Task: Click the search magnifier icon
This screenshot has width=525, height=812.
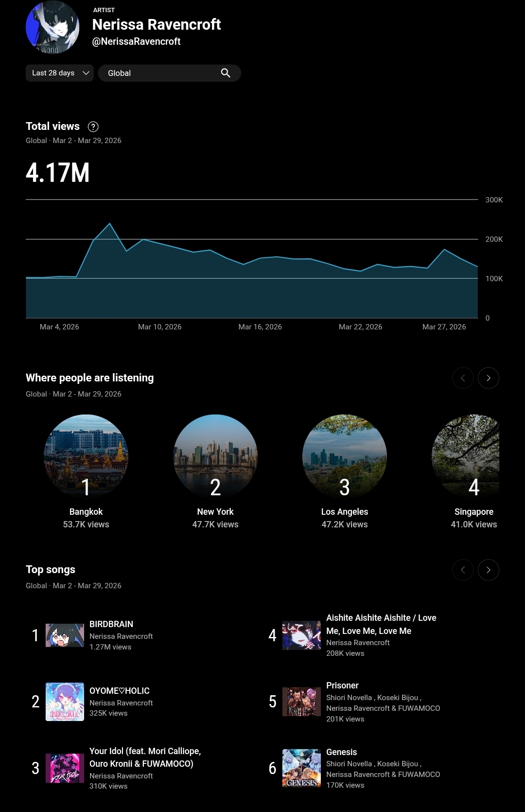Action: point(226,73)
